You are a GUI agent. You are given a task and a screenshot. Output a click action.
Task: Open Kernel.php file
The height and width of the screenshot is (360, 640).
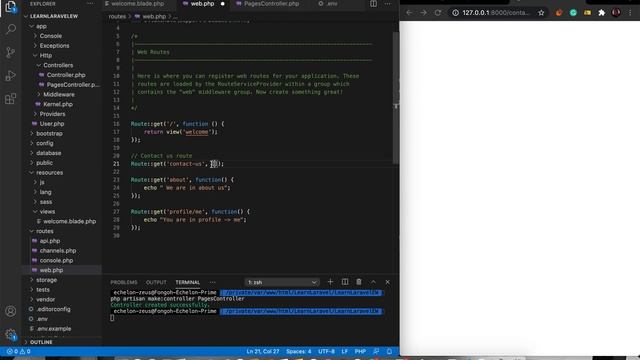(x=58, y=104)
